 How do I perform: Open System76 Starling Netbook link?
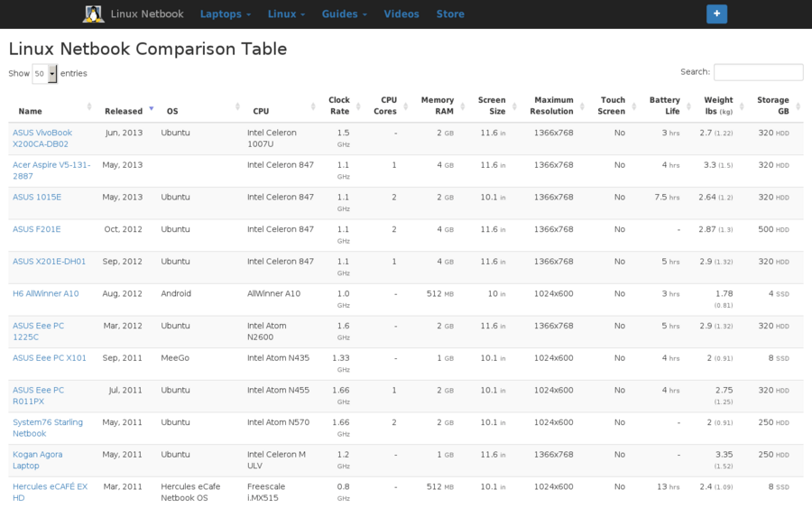click(x=48, y=428)
